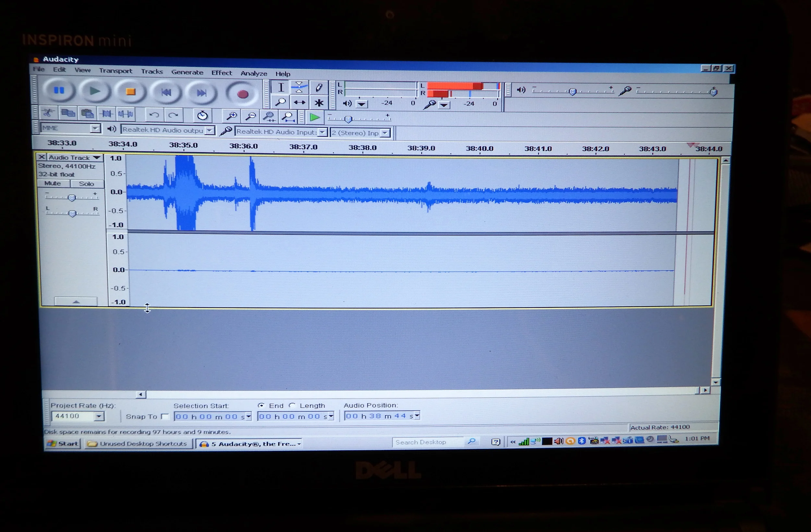Open the Project Rate 44100 dropdown
811x532 pixels.
[99, 417]
